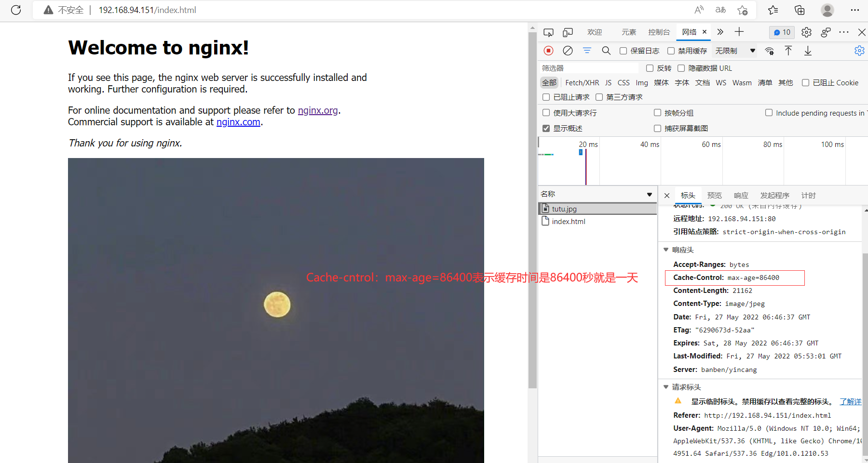Open the translate icon in address bar

click(720, 10)
